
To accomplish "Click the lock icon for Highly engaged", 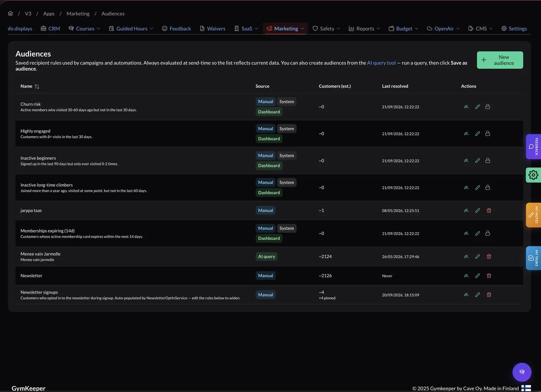I will (488, 134).
